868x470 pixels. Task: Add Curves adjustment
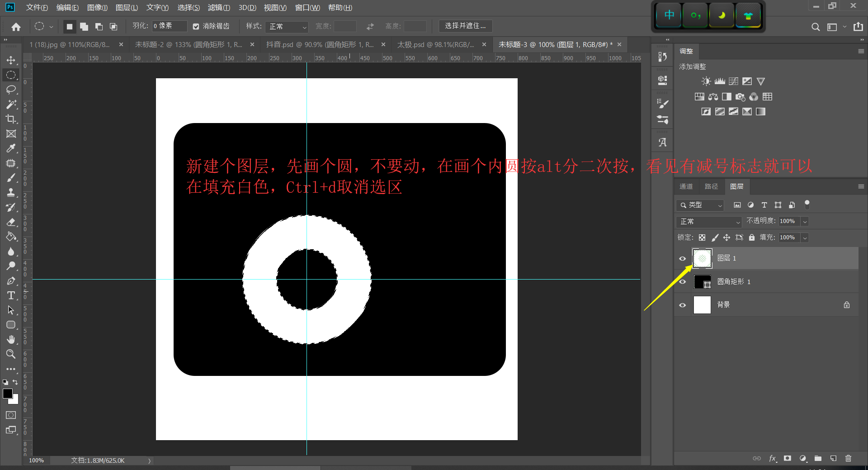(733, 81)
